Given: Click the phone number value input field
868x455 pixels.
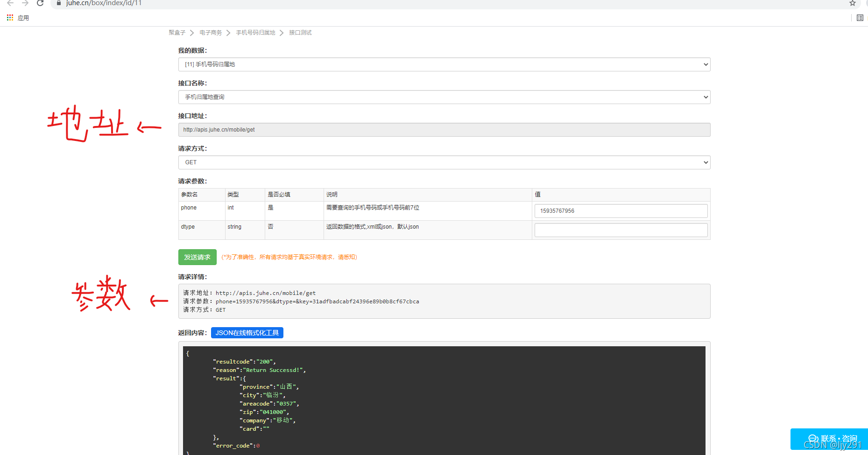Looking at the screenshot, I should 621,210.
